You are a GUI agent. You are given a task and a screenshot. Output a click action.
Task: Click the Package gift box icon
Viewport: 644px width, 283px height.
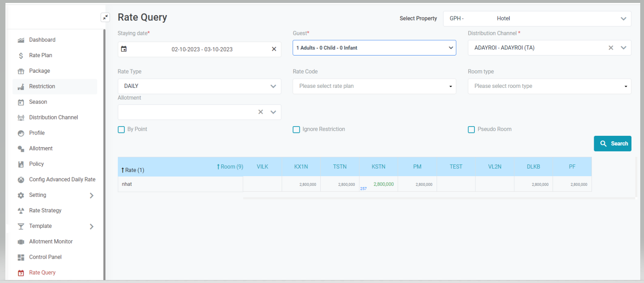[21, 71]
